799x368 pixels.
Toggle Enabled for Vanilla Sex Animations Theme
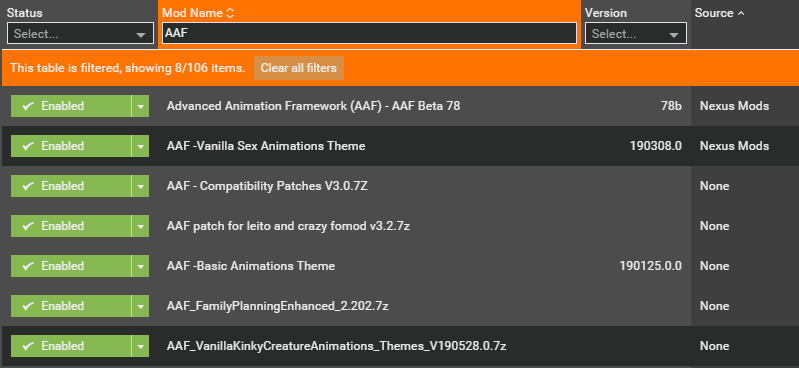point(71,146)
